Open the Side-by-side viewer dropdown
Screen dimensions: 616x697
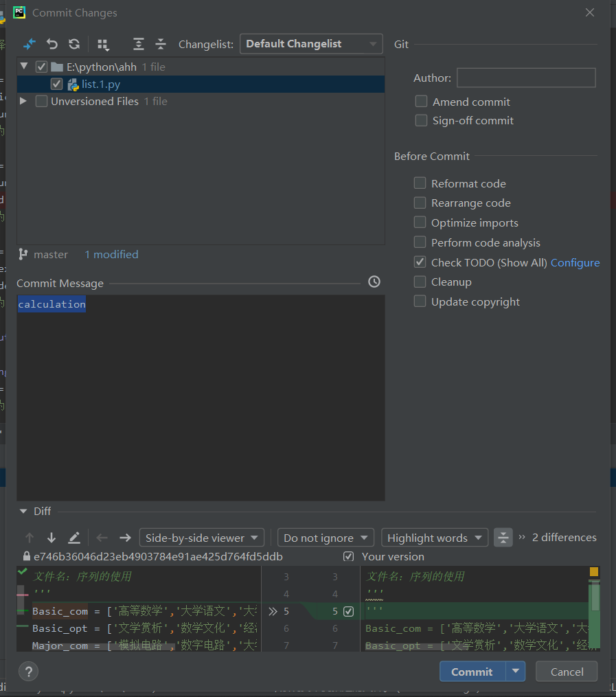click(x=202, y=538)
